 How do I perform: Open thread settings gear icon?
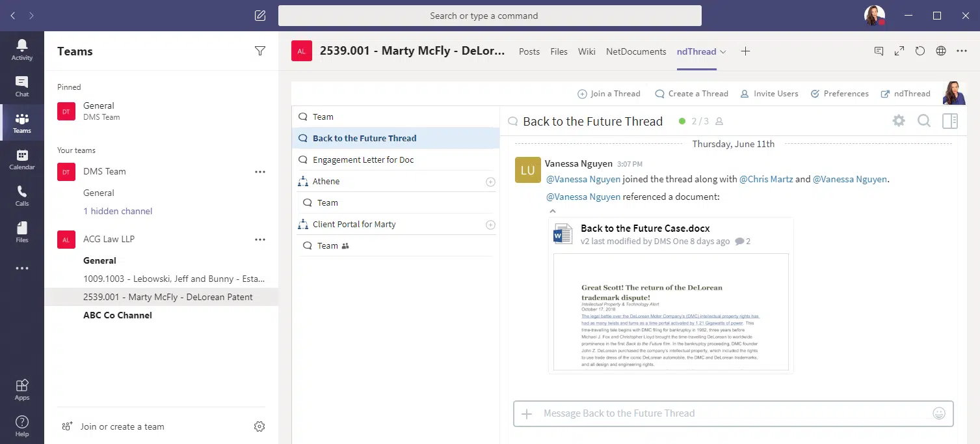point(899,120)
